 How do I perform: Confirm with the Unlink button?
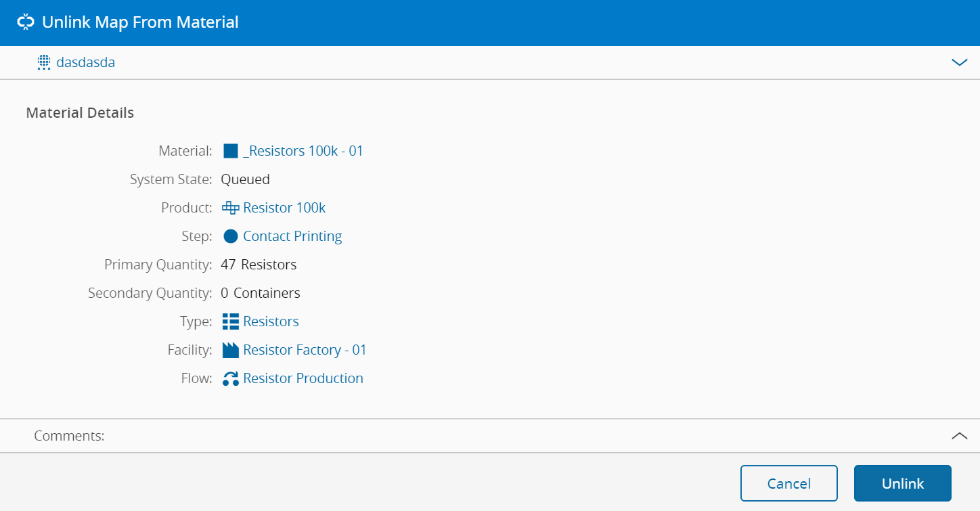(902, 483)
